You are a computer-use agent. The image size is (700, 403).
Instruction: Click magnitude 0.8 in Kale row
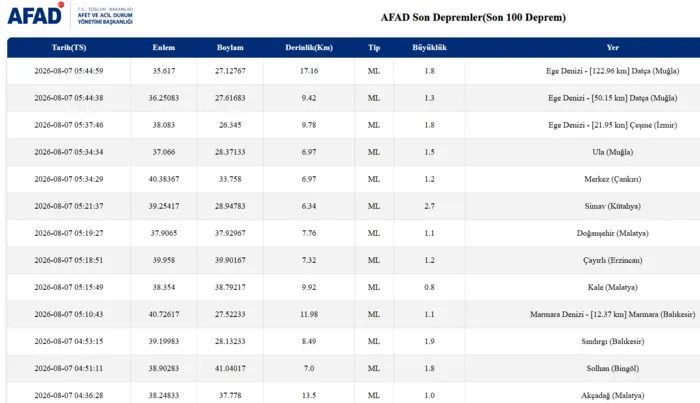coord(429,287)
